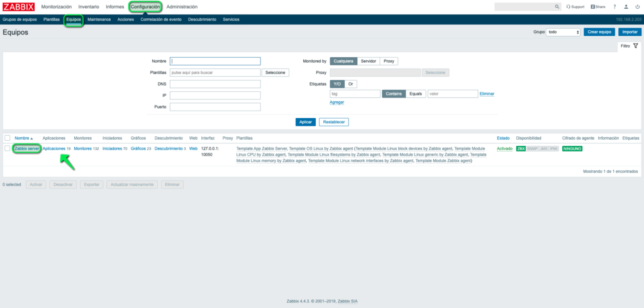The width and height of the screenshot is (644, 308).
Task: Click the NINGUNO encryption badge
Action: pyautogui.click(x=572, y=148)
